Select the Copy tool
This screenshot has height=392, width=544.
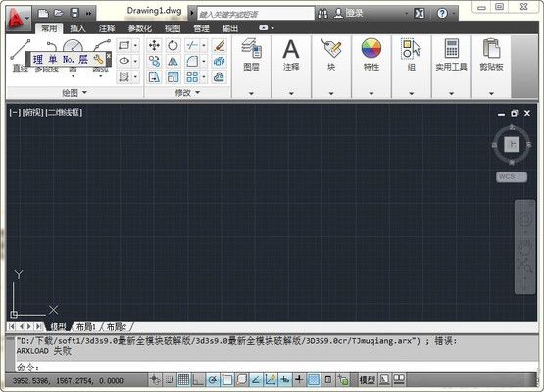[154, 62]
